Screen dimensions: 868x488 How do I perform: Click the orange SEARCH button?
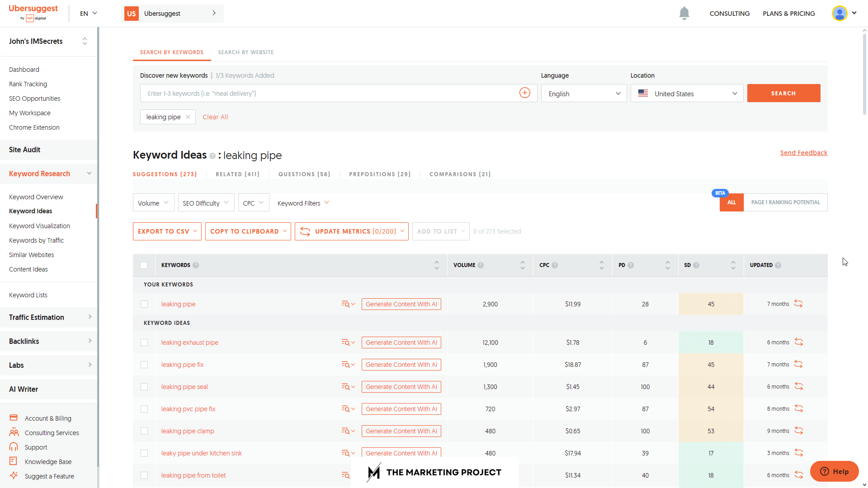tap(783, 93)
